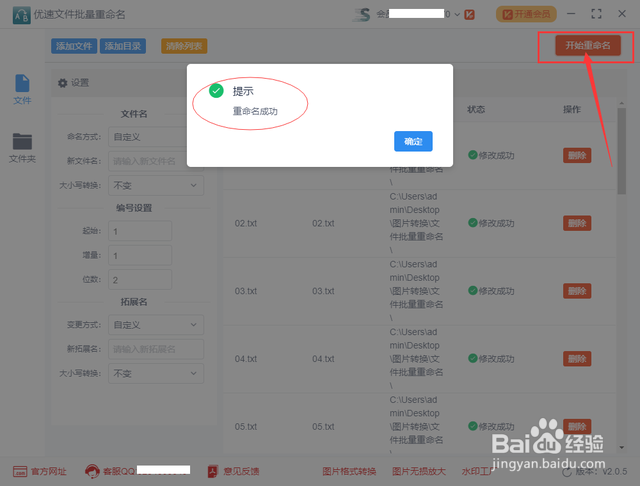Viewport: 640px width, 486px height.
Task: Delete the first row with 删除
Action: [x=577, y=155]
